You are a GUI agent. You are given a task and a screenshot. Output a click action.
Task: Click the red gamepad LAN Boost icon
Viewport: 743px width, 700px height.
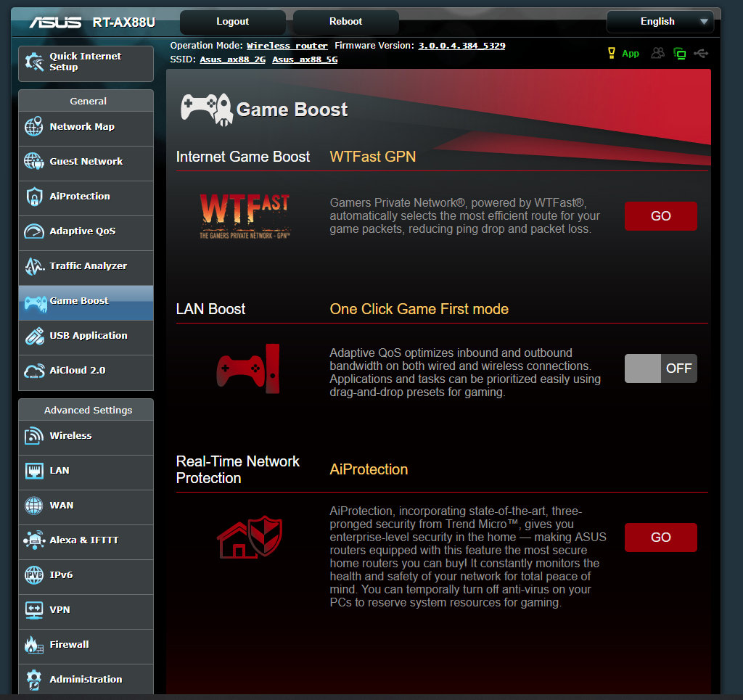coord(248,369)
